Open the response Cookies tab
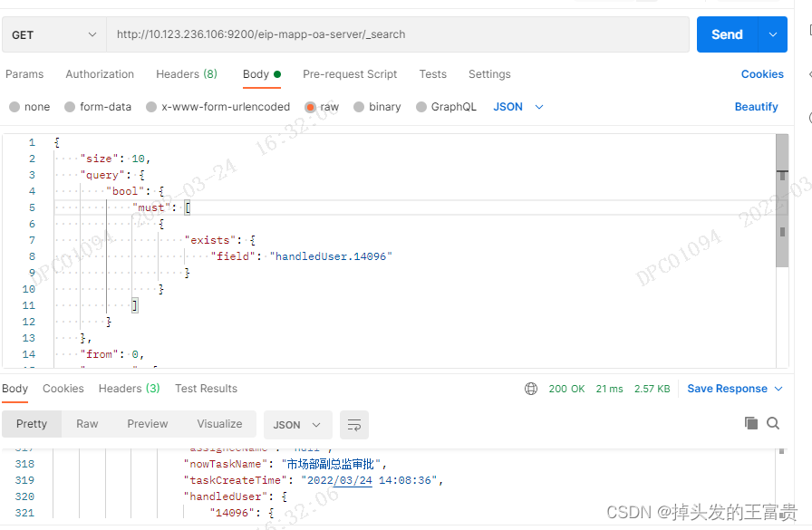812x530 pixels. 63,389
